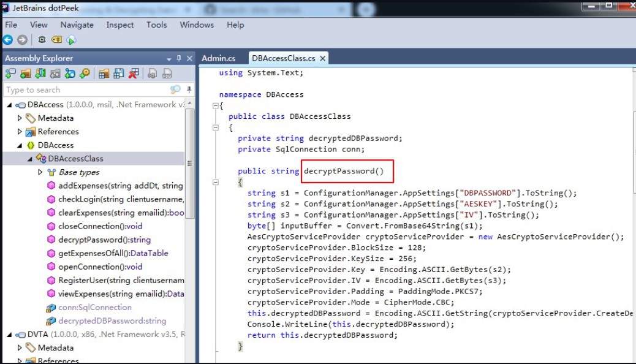Open assembly list folder-grid icon
636x364 pixels.
[104, 74]
